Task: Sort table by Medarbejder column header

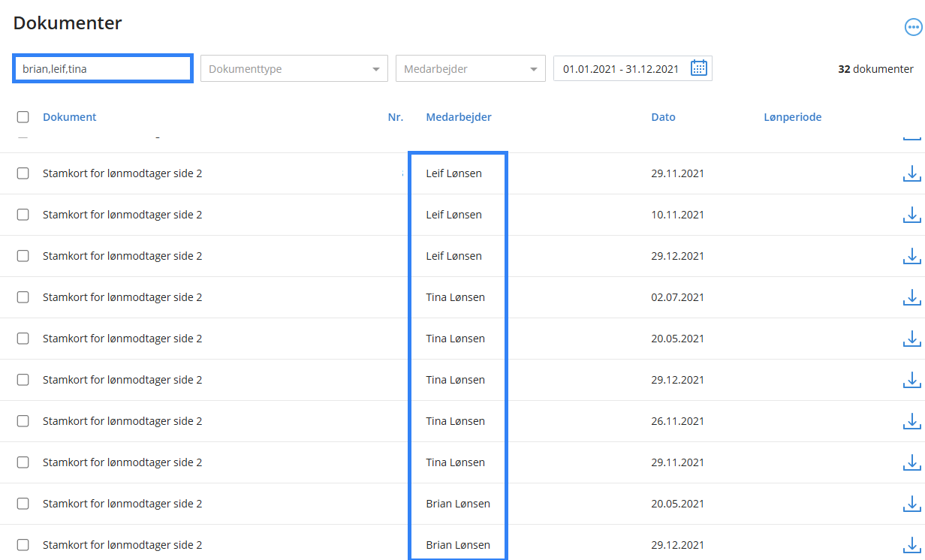Action: click(459, 117)
